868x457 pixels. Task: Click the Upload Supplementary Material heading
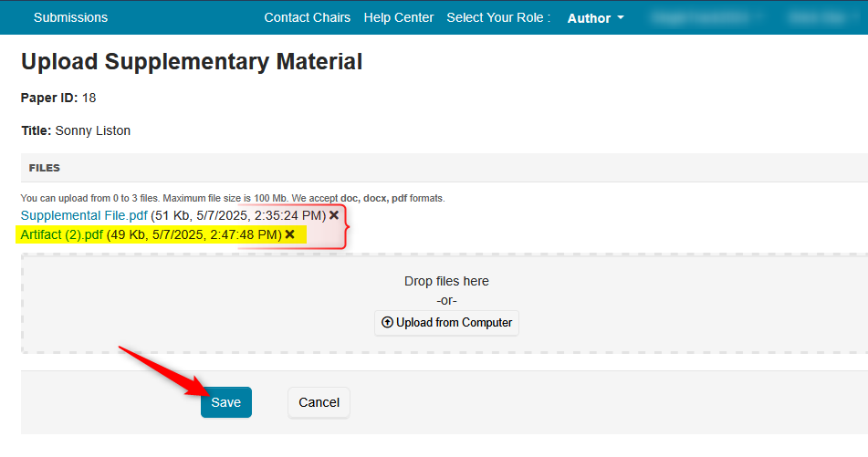(x=192, y=62)
